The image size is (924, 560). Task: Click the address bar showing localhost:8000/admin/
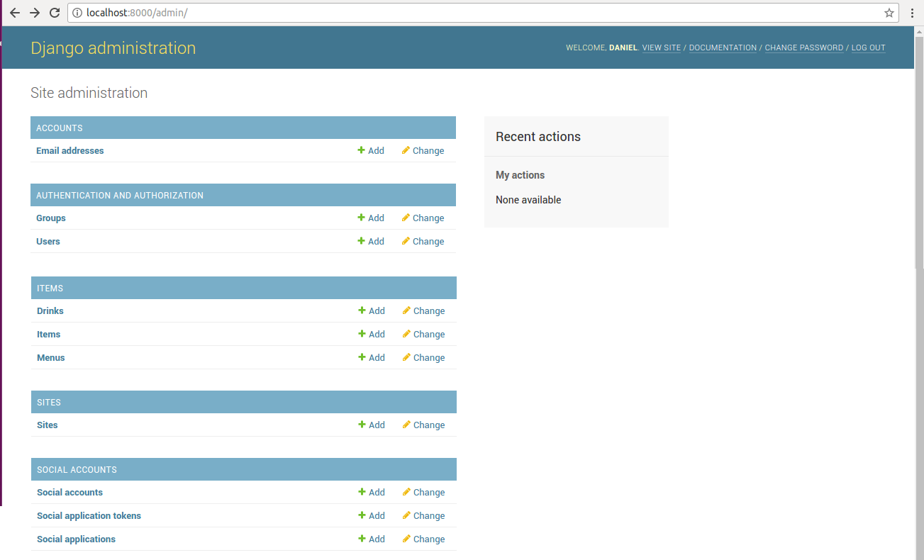point(484,13)
